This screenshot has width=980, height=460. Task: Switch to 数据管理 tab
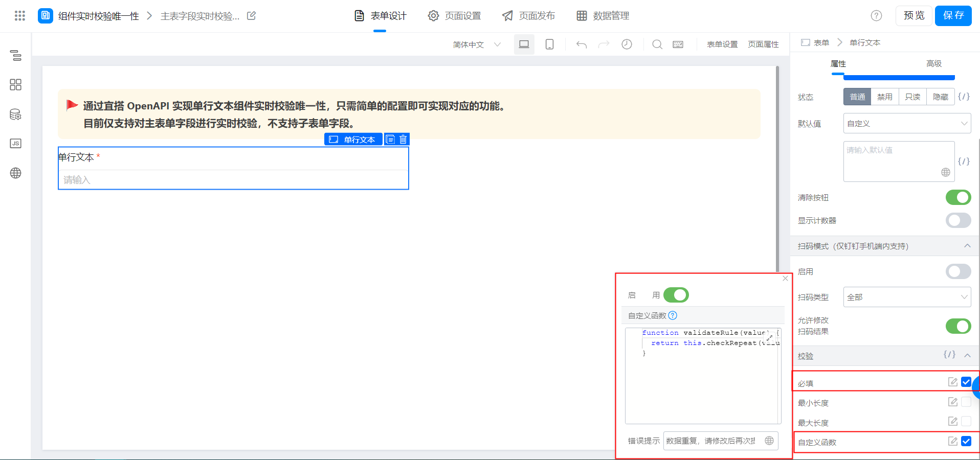(x=603, y=16)
